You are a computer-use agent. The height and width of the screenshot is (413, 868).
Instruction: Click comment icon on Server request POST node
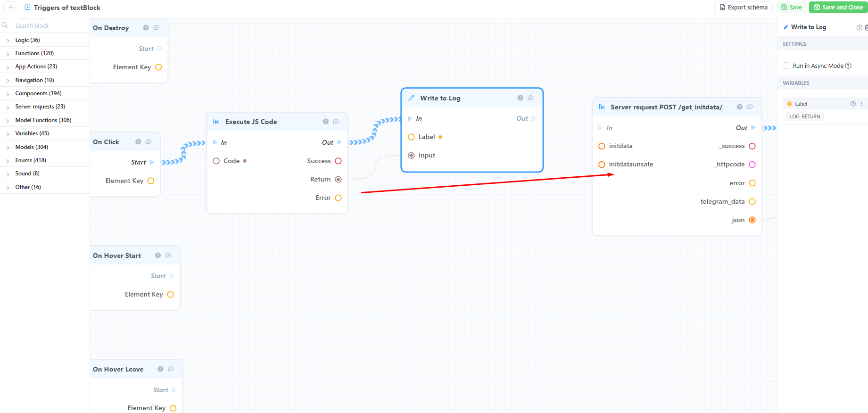(x=750, y=107)
